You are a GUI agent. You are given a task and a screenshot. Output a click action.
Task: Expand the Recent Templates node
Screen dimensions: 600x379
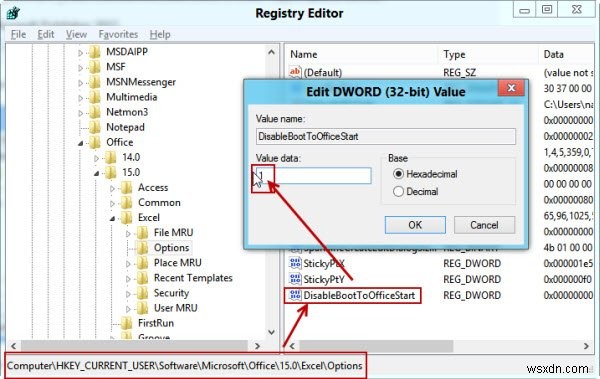click(x=128, y=279)
